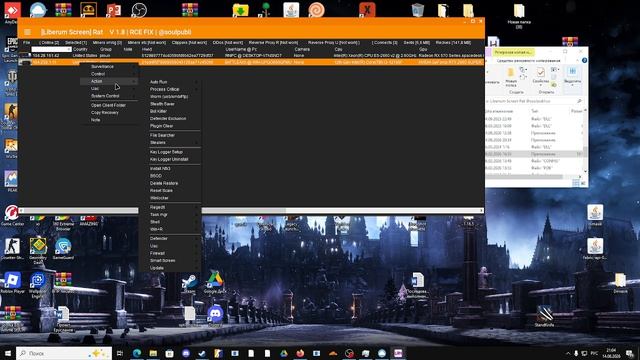This screenshot has width=640, height=360.
Task: Click the taskbar Поиск search box
Action: coord(64,353)
